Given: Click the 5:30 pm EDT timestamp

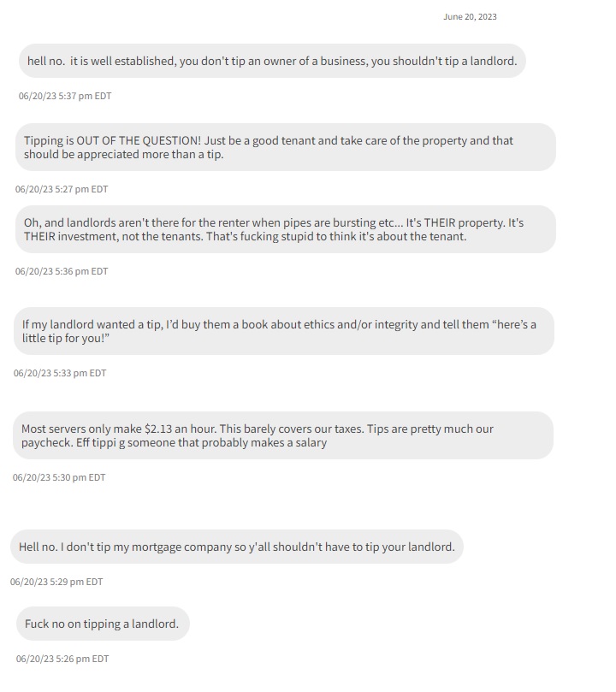Looking at the screenshot, I should pos(59,477).
